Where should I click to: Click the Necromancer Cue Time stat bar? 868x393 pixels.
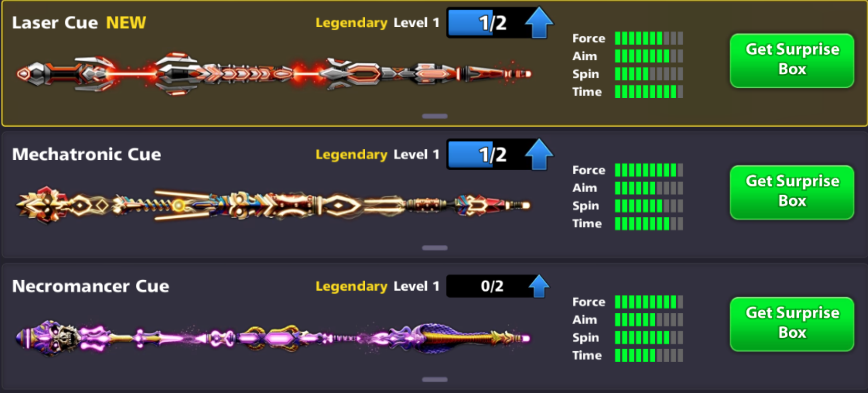tap(649, 355)
